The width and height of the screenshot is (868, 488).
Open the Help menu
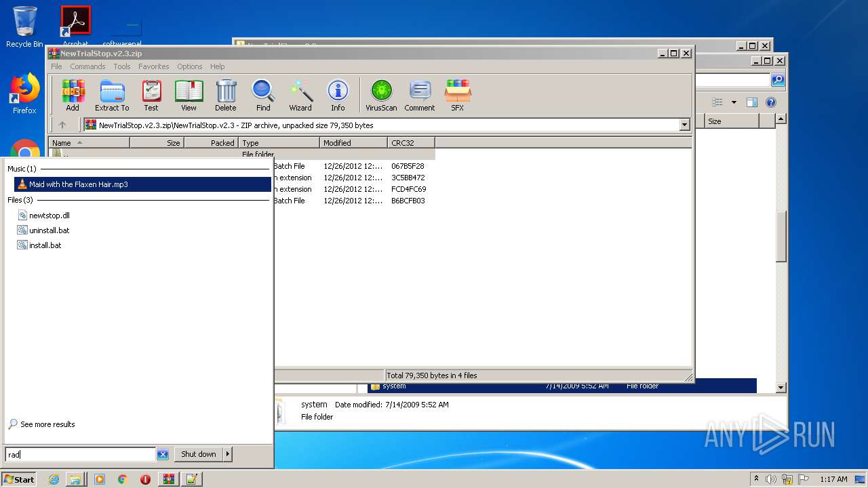pos(217,66)
